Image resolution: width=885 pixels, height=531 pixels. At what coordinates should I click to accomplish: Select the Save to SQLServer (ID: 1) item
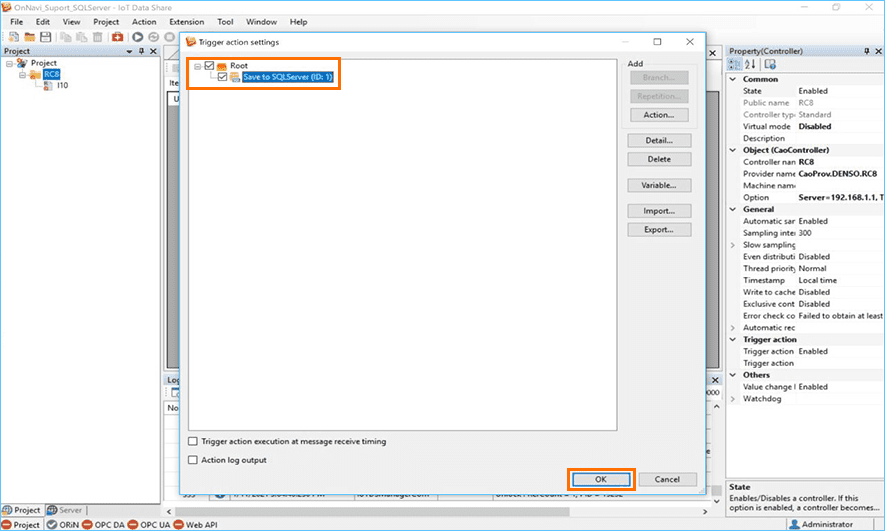coord(288,77)
